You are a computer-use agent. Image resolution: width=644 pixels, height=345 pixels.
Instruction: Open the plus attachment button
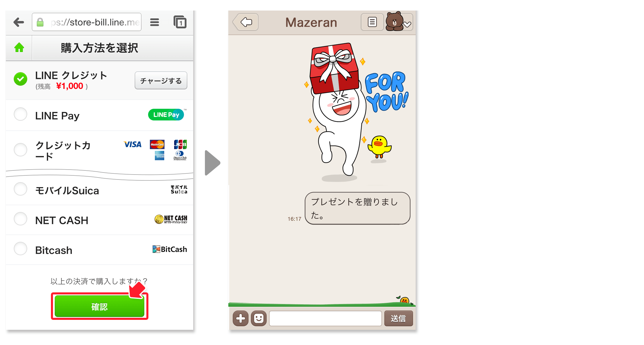pyautogui.click(x=241, y=318)
